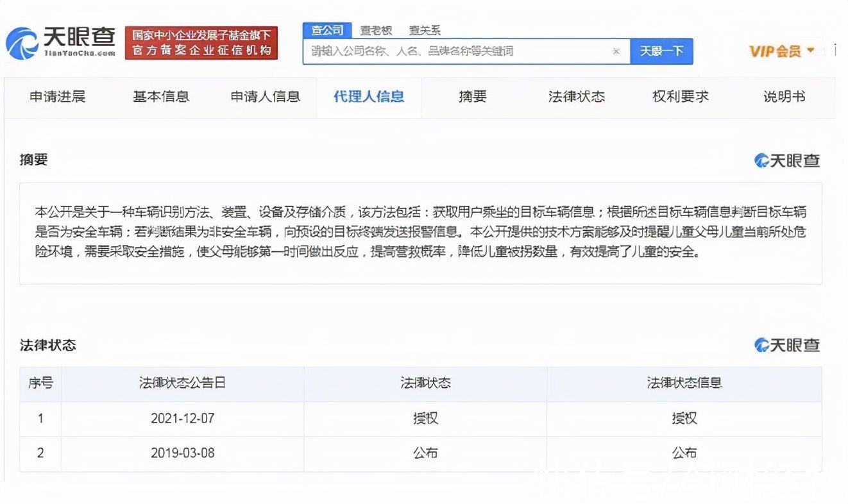Switch to the 基本信息 tab
Screen dimensions: 848x504
161,97
